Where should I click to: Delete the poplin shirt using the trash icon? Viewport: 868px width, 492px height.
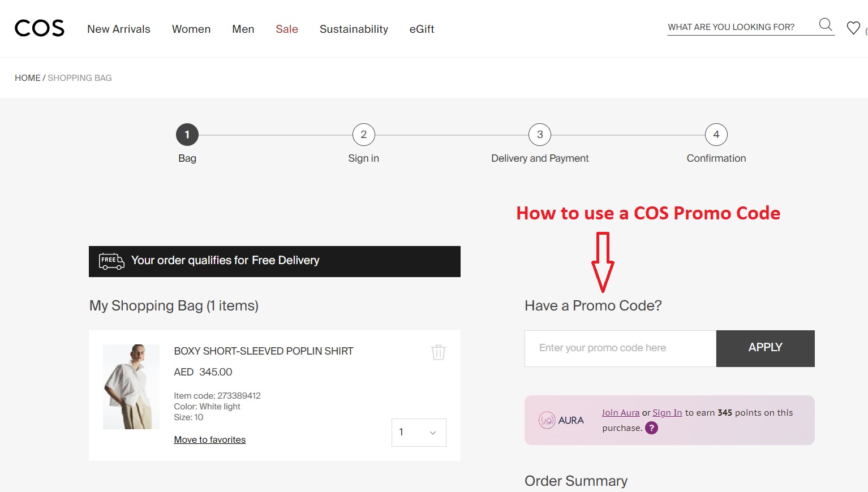click(x=438, y=352)
